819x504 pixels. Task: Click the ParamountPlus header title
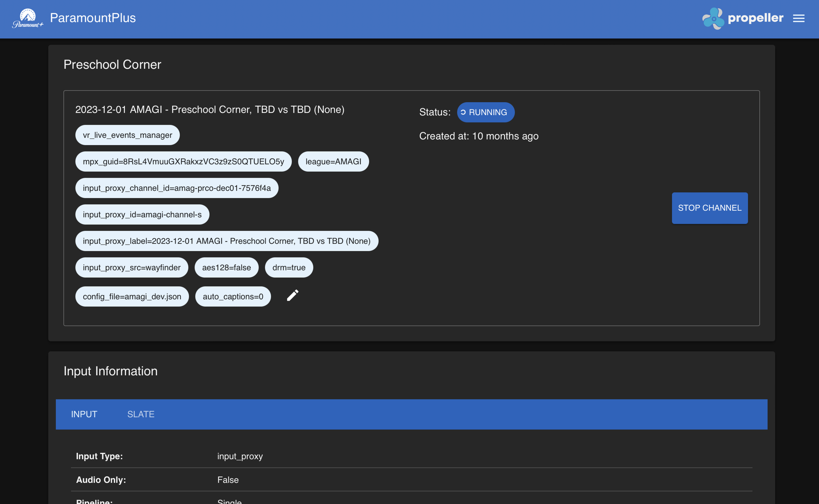point(93,18)
